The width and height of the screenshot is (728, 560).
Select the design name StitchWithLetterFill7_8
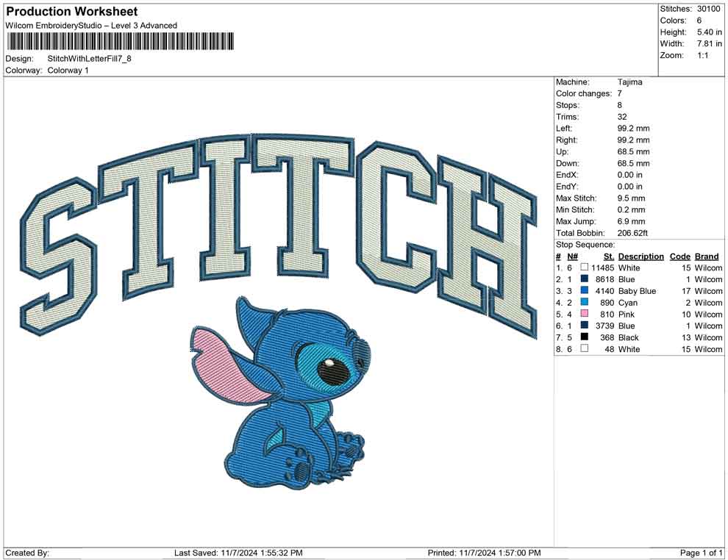89,59
